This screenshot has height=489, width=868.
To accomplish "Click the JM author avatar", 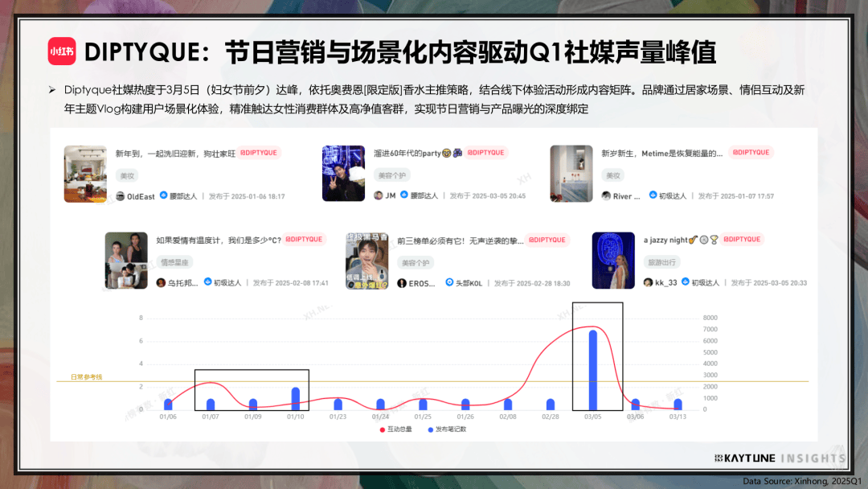I will pyautogui.click(x=378, y=195).
